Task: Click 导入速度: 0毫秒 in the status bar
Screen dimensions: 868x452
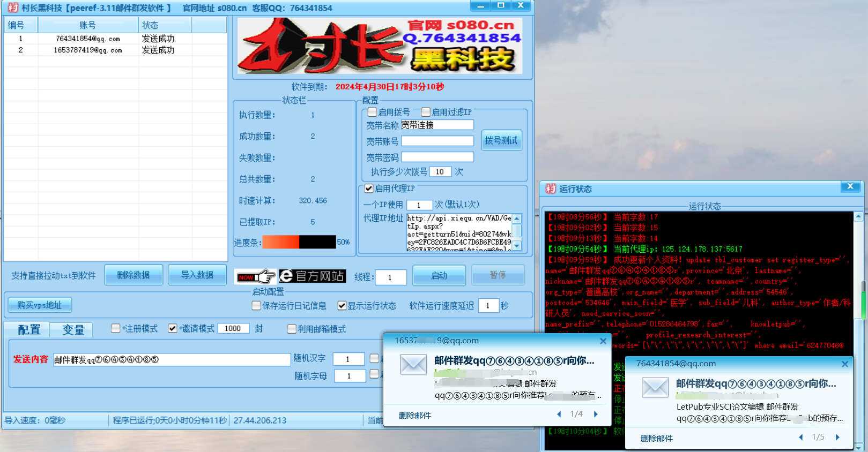Action: (35, 420)
